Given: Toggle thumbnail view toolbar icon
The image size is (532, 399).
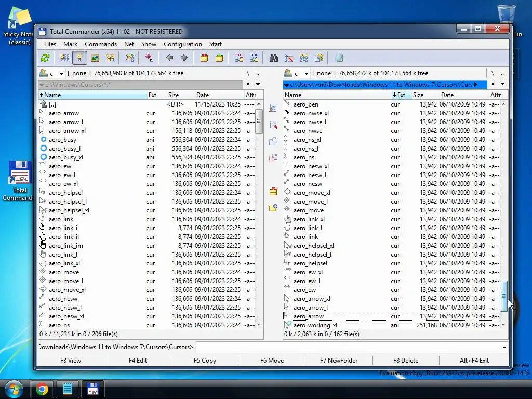Looking at the screenshot, I should click(x=95, y=58).
